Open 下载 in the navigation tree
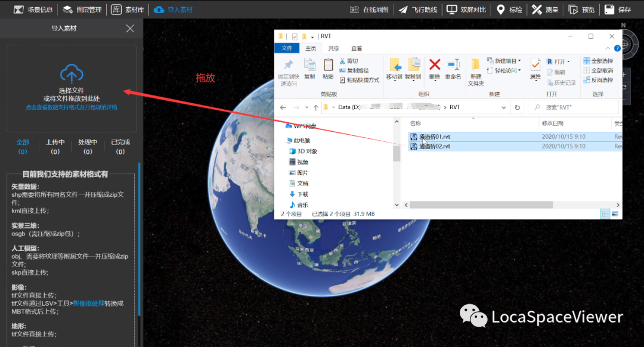This screenshot has width=644, height=347. point(299,194)
